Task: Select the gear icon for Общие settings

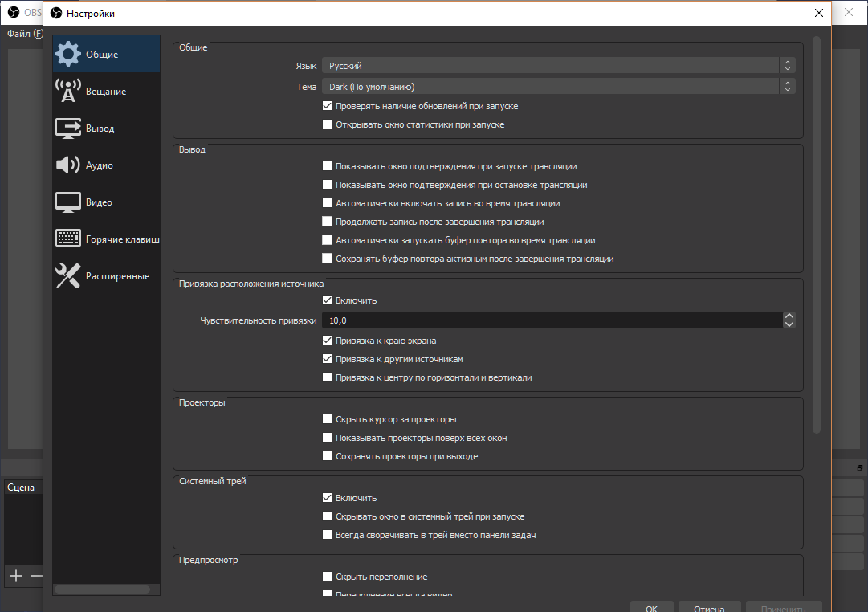Action: tap(68, 54)
